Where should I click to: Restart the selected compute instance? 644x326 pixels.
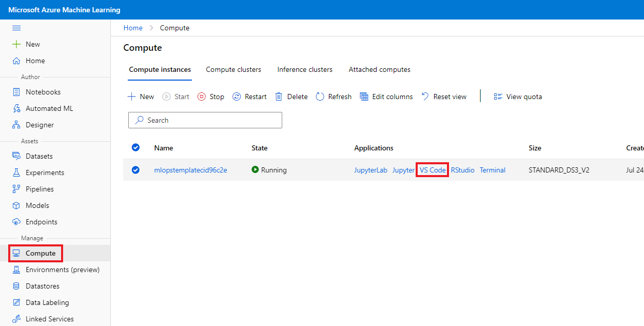pyautogui.click(x=249, y=97)
